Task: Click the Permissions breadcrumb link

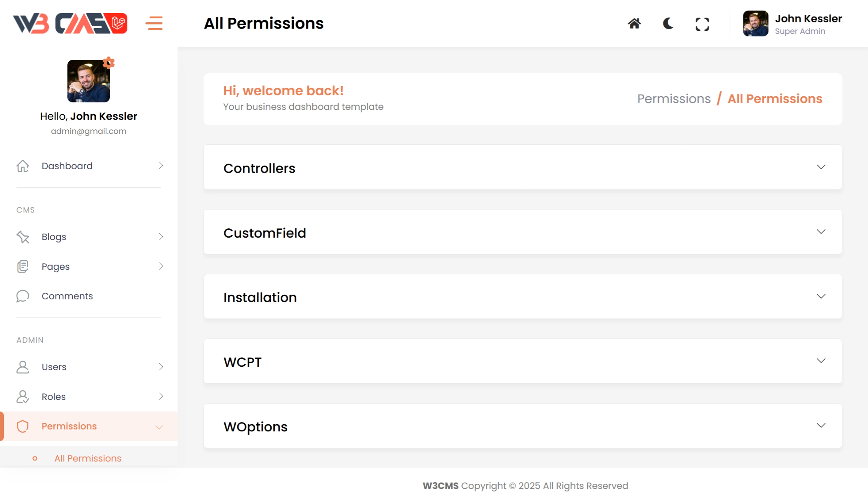Action: pos(674,99)
